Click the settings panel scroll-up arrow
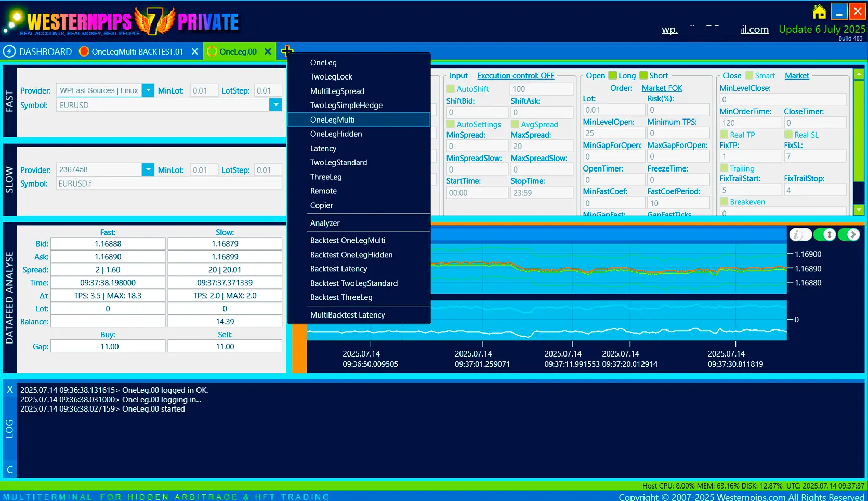Screen dimensions: 868x501 point(859,74)
